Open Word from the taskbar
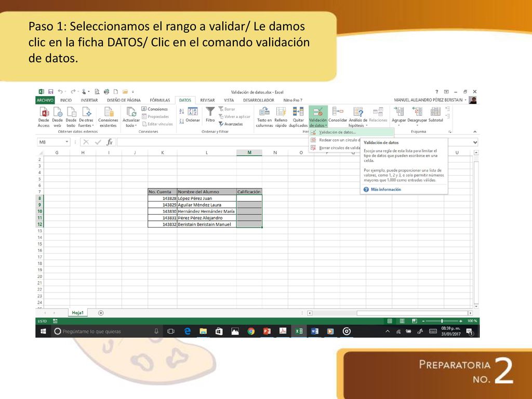This screenshot has width=532, height=399. coord(314,331)
